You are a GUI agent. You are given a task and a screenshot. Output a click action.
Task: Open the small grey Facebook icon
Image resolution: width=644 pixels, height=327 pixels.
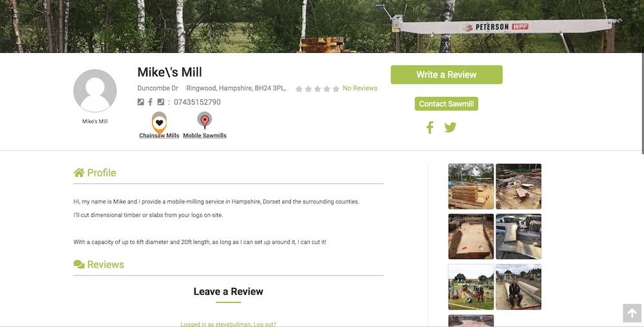(x=150, y=102)
